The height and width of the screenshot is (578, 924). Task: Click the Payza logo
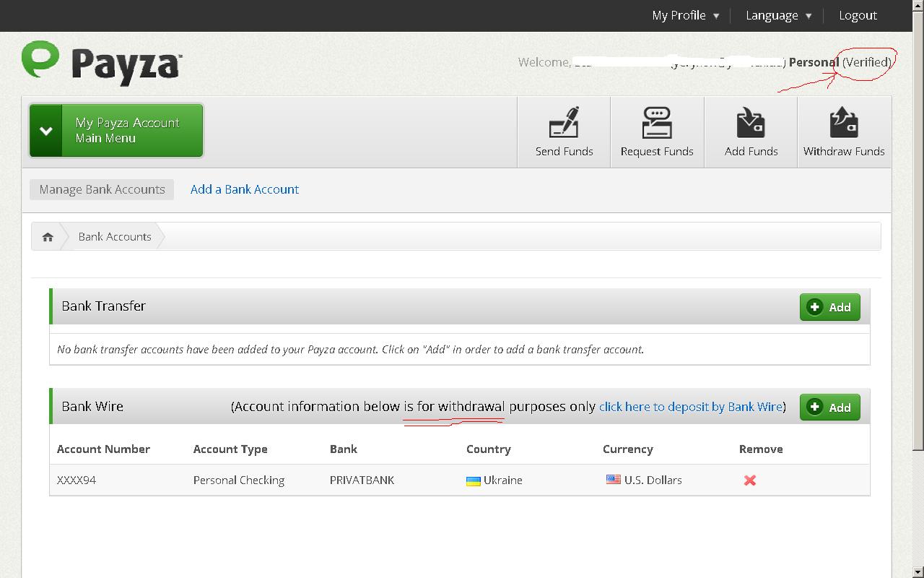pos(102,63)
